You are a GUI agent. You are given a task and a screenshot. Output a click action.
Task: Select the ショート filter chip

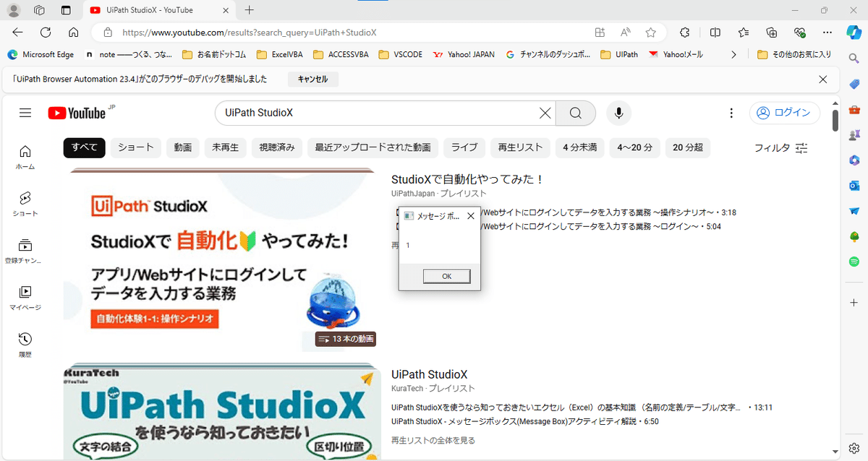click(136, 147)
